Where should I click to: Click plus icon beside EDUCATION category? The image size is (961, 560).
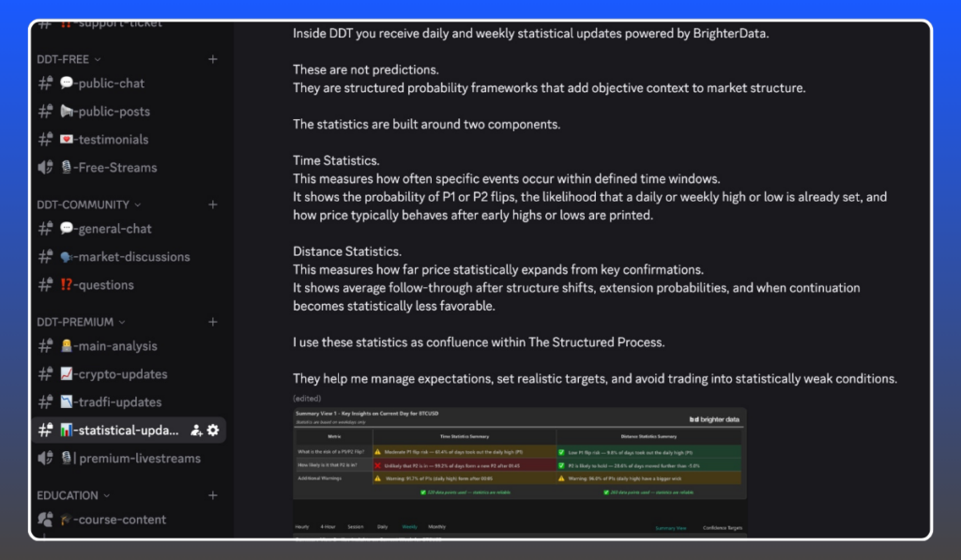coord(212,495)
